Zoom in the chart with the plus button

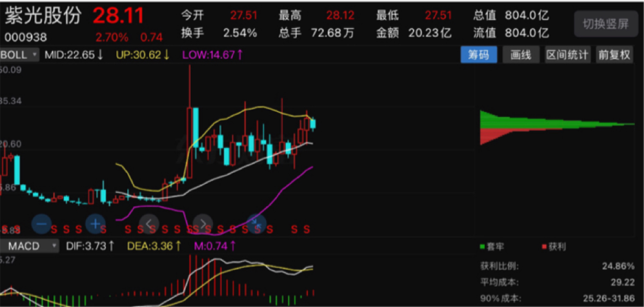click(95, 223)
